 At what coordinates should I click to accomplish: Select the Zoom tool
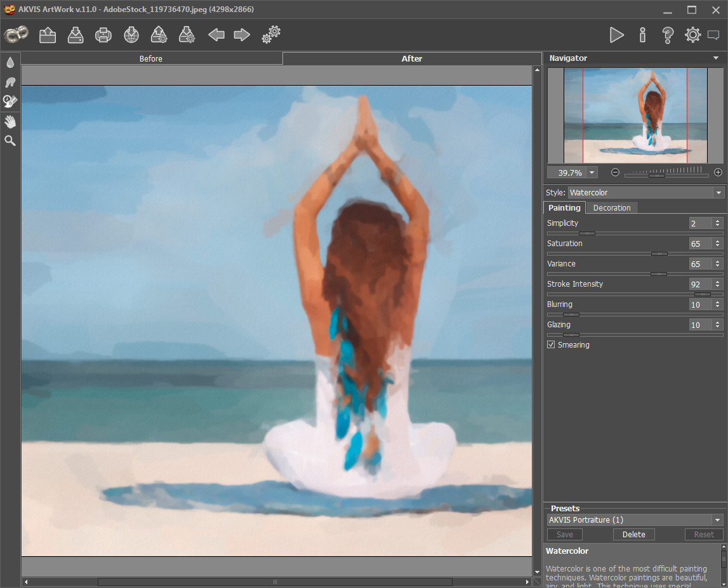click(x=10, y=140)
